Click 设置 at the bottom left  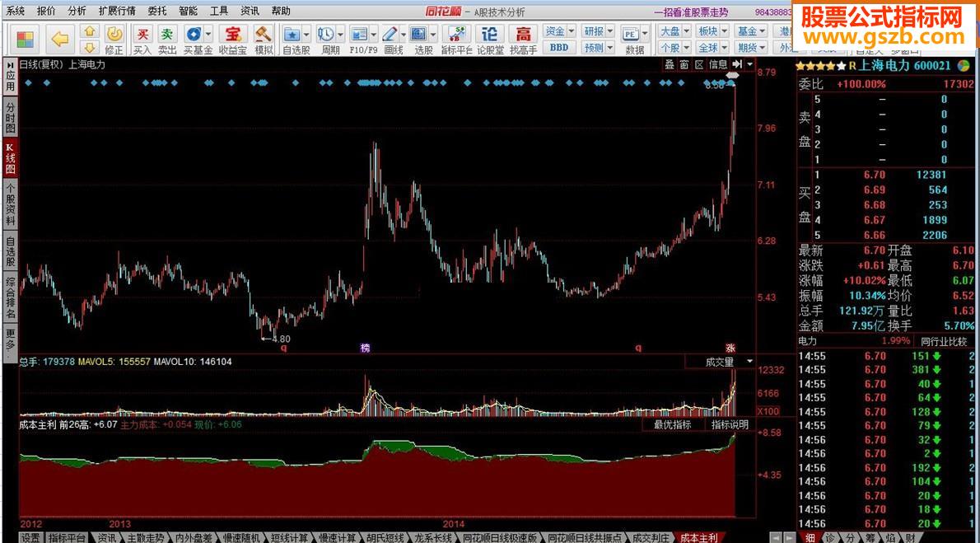pos(31,537)
